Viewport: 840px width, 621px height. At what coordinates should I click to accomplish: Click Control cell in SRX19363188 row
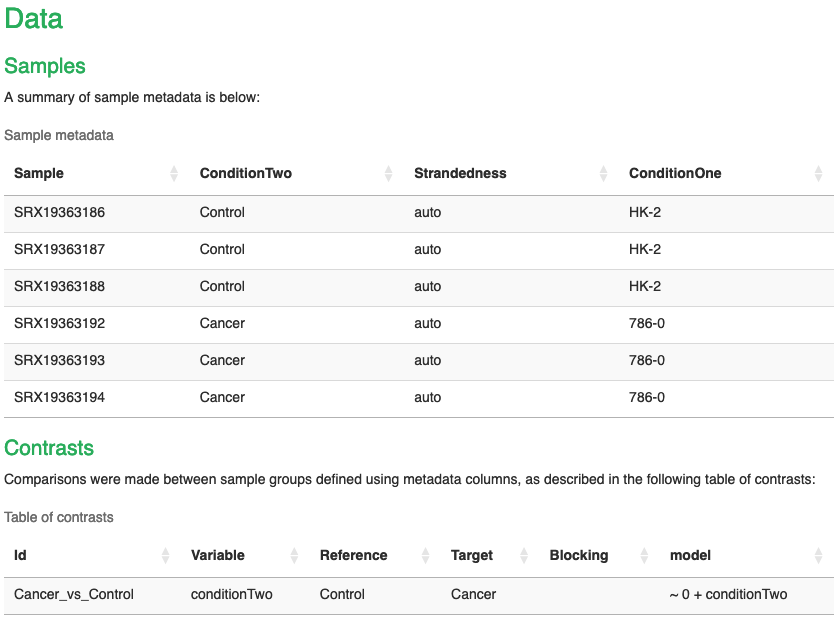(222, 287)
